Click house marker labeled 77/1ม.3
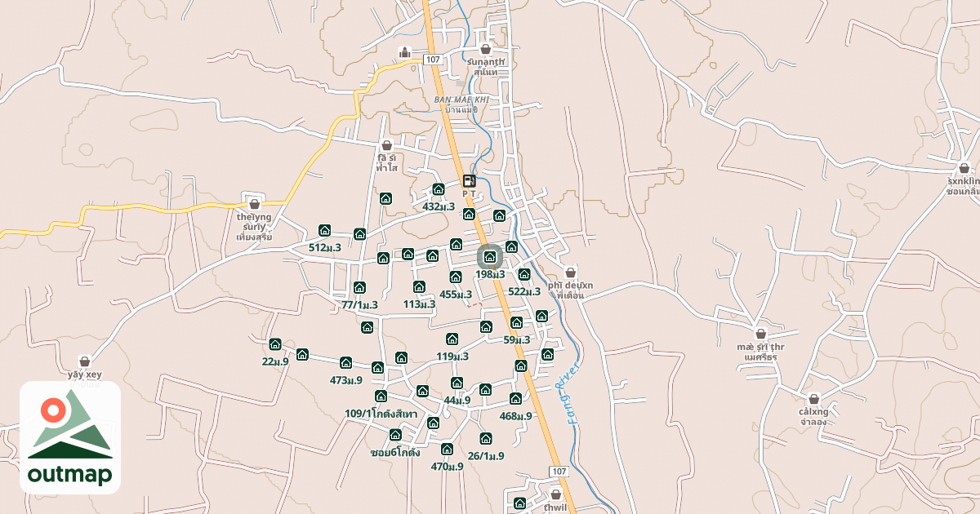 pos(359,288)
